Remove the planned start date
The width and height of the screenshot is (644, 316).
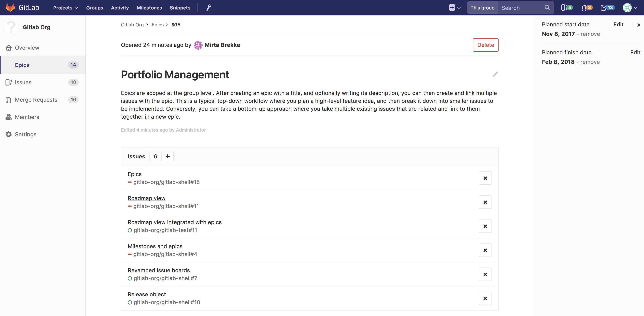[590, 34]
